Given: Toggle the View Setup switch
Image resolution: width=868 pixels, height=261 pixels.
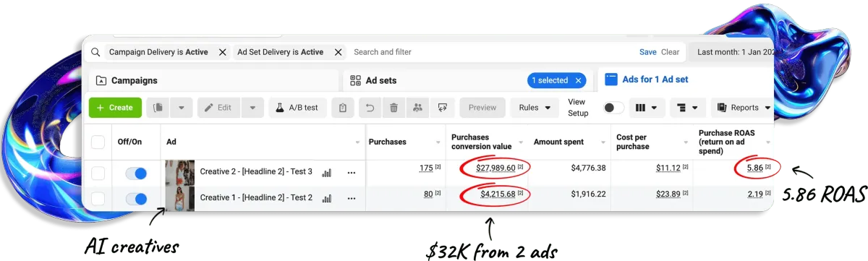Looking at the screenshot, I should click(x=613, y=108).
